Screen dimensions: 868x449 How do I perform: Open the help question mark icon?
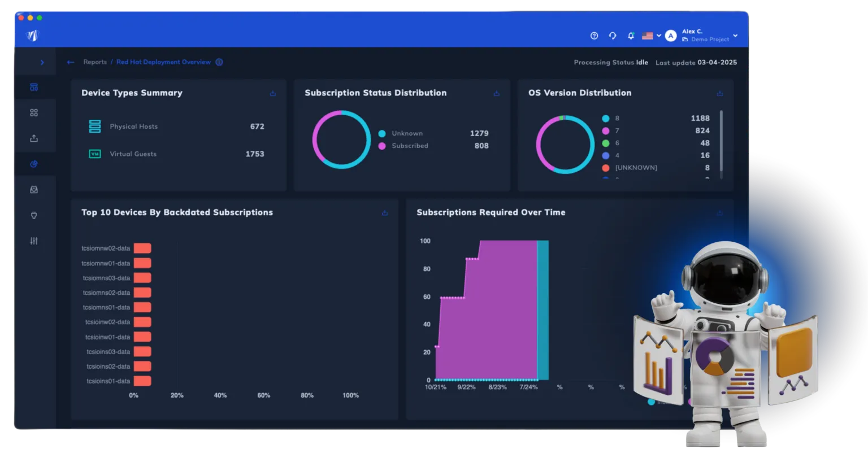pyautogui.click(x=594, y=36)
